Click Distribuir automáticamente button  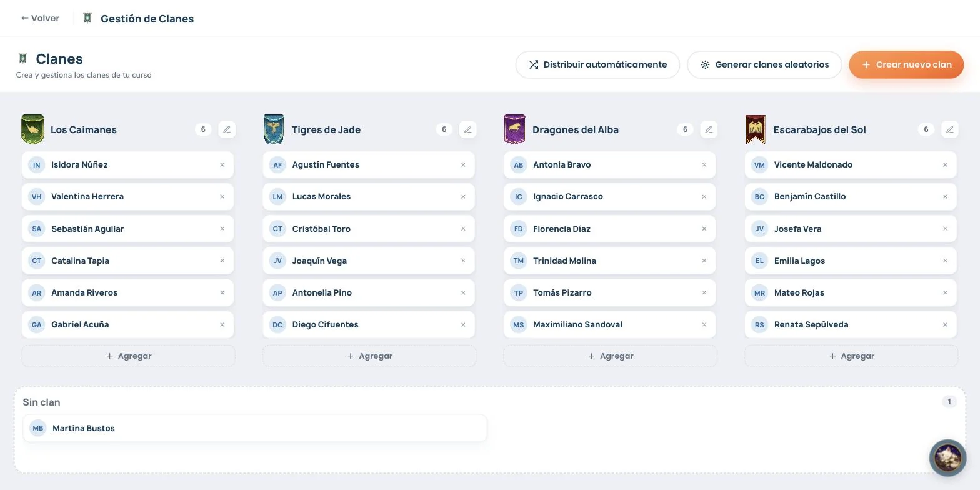pyautogui.click(x=597, y=64)
